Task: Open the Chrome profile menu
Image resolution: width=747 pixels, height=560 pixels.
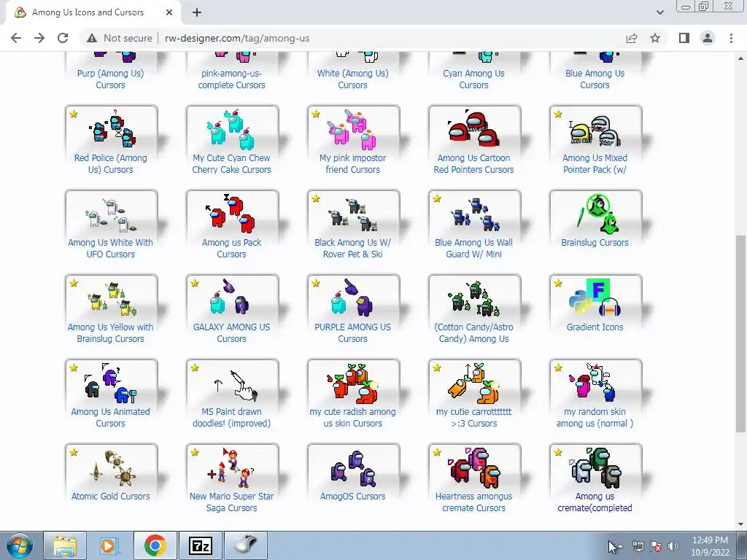Action: coord(708,38)
